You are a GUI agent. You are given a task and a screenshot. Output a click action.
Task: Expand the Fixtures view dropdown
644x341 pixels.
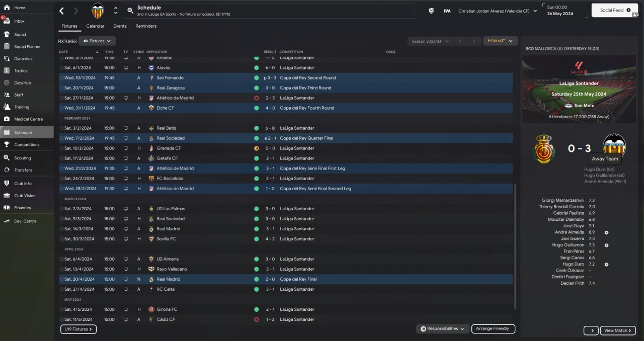coord(97,41)
